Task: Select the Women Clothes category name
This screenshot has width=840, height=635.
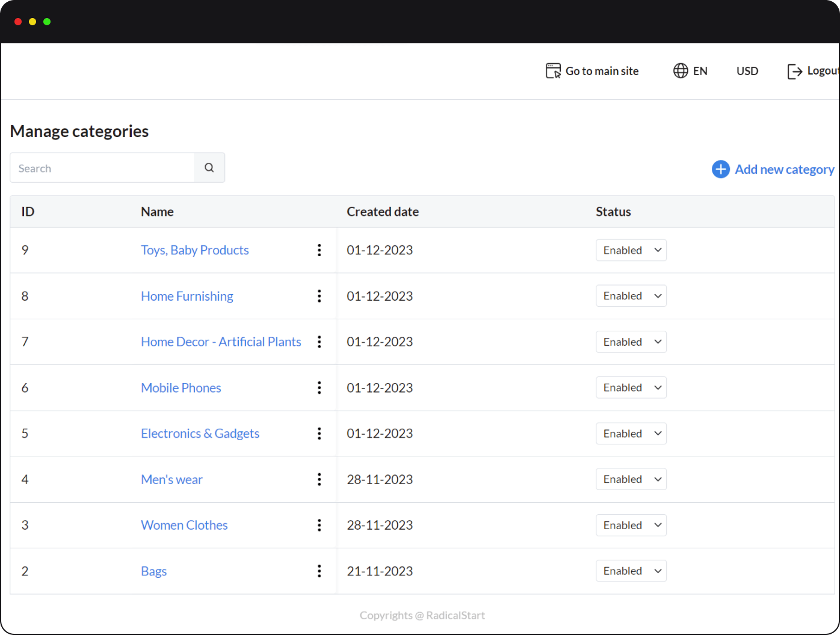Action: (184, 524)
